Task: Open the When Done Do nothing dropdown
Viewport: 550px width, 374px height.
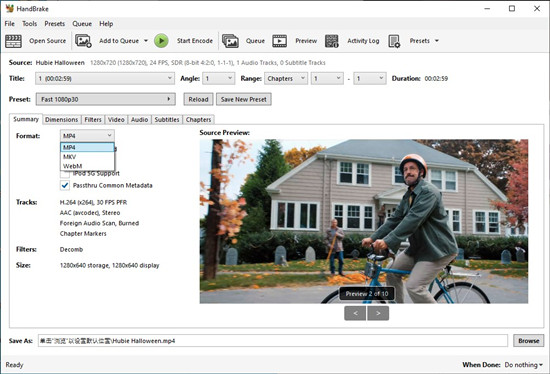Action: coord(523,365)
